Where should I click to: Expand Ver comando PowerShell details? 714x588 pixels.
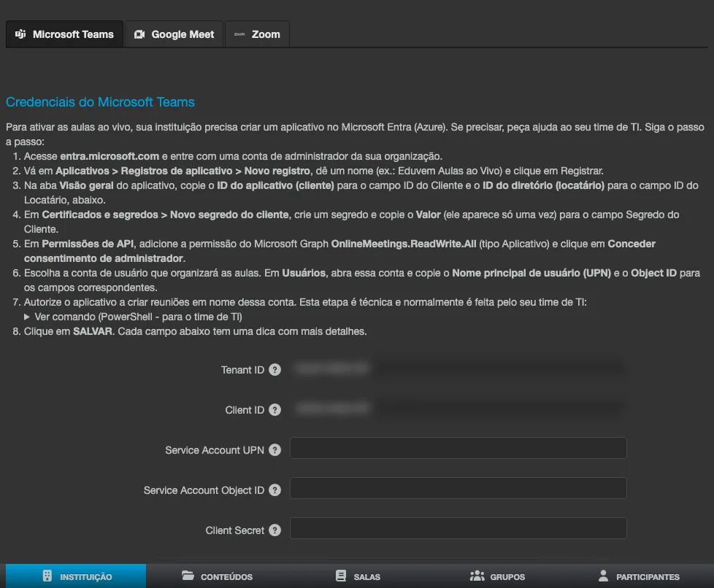(x=133, y=317)
